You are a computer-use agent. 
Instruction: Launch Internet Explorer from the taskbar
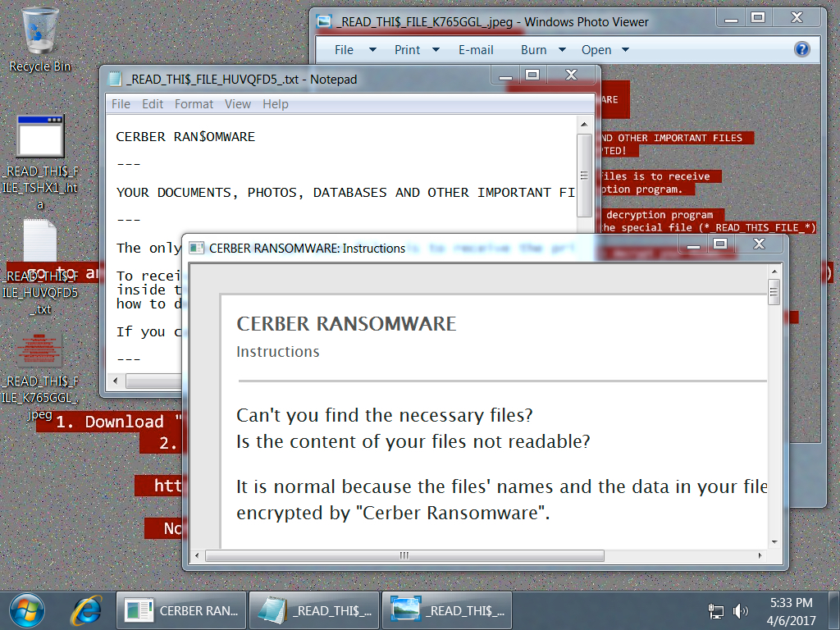(x=86, y=610)
